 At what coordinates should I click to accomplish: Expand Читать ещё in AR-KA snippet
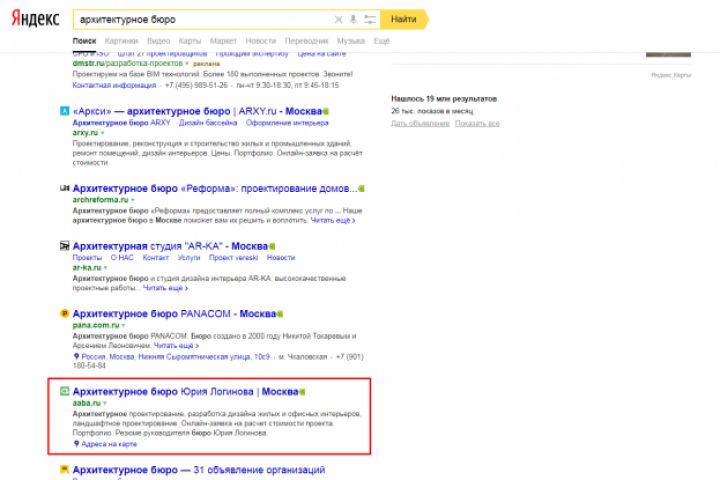[165, 288]
